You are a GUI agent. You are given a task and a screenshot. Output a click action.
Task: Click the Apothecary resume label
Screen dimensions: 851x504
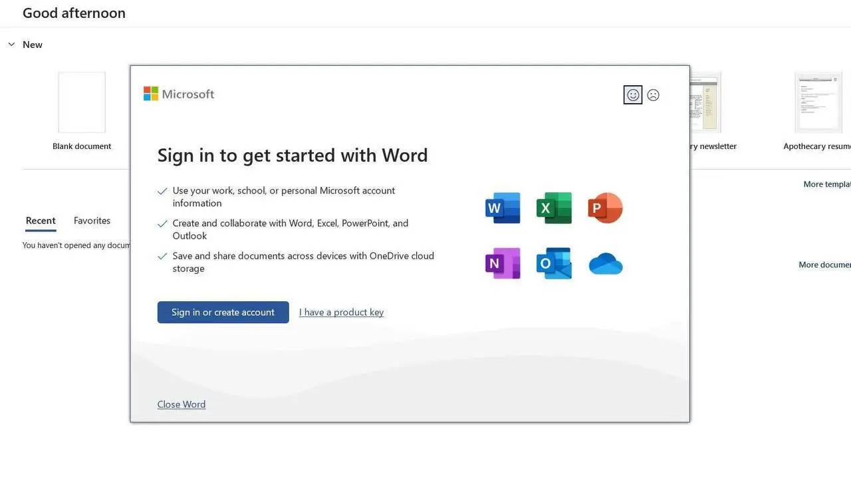[817, 146]
